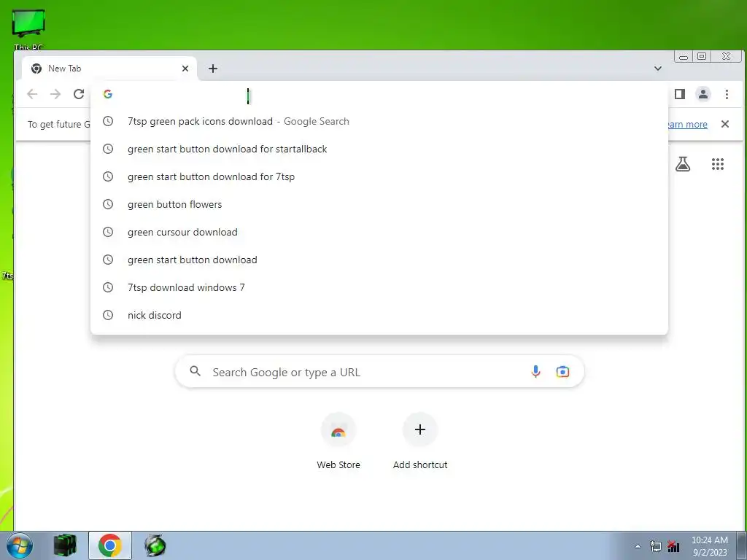This screenshot has height=560, width=747.
Task: Open the network signal tray icon
Action: pyautogui.click(x=673, y=546)
